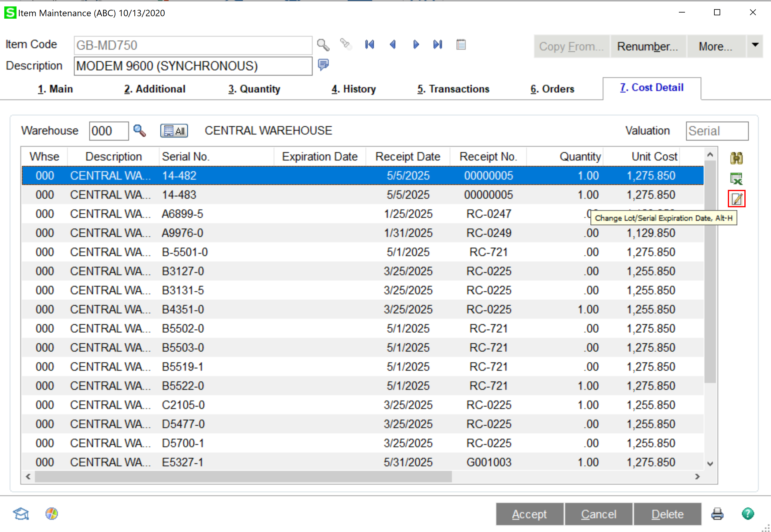
Task: Click the Export to Excel grid icon
Action: tap(736, 179)
